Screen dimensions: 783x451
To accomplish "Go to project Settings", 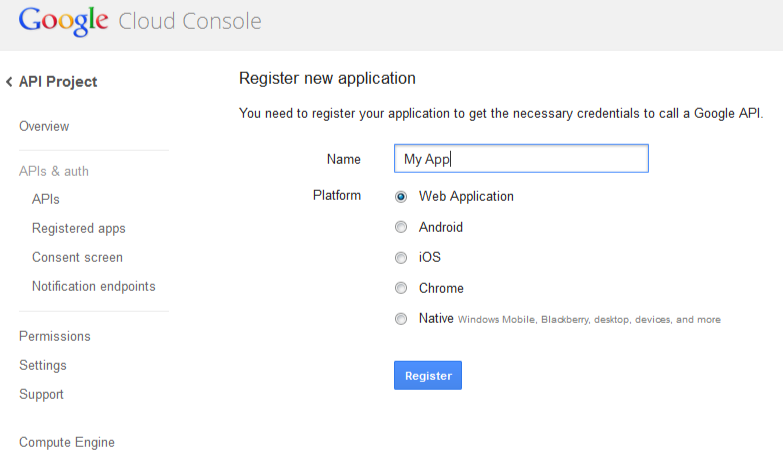I will [x=43, y=366].
